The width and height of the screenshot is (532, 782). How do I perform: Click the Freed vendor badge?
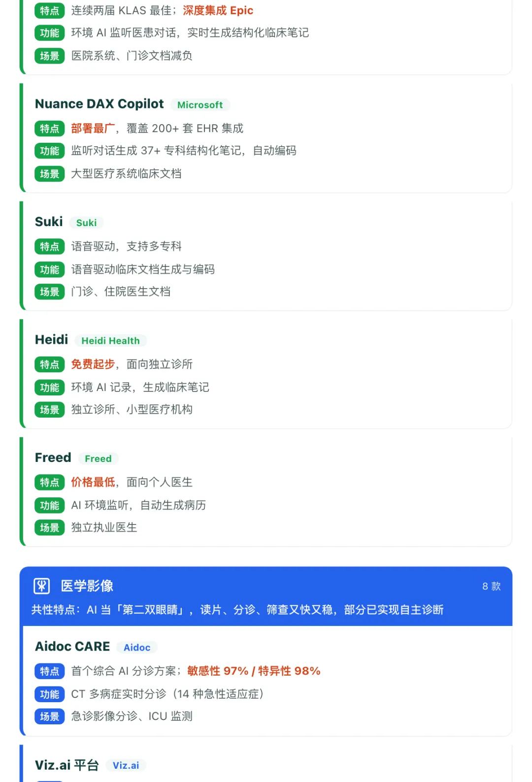pyautogui.click(x=98, y=458)
